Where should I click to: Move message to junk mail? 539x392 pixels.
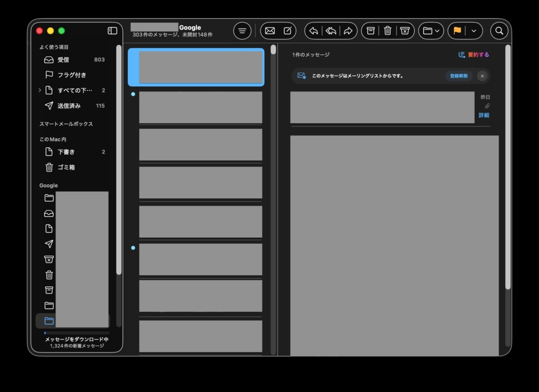pyautogui.click(x=404, y=31)
